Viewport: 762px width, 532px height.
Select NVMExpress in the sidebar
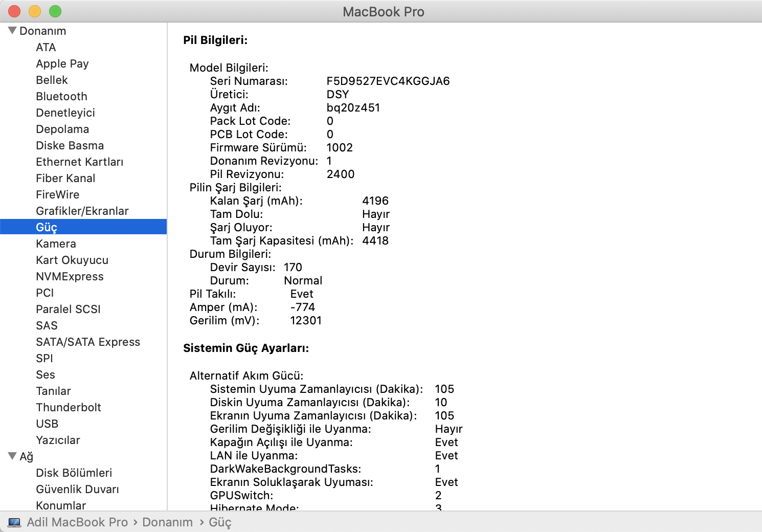coord(70,277)
